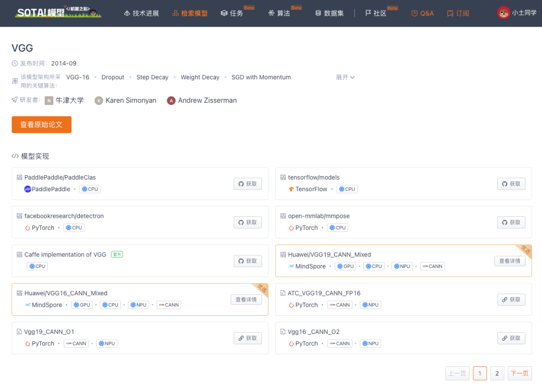Select the Dropout algorithm tag

113,77
